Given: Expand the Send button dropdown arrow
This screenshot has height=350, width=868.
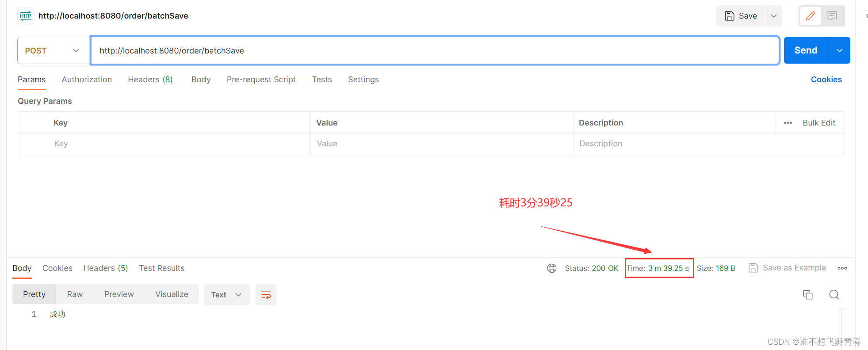Looking at the screenshot, I should click(x=840, y=50).
